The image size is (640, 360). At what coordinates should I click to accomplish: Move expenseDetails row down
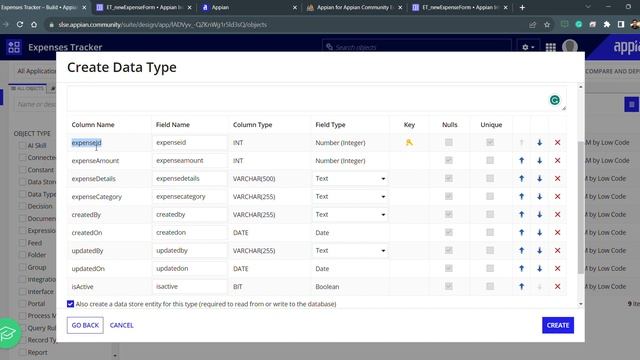pos(539,179)
